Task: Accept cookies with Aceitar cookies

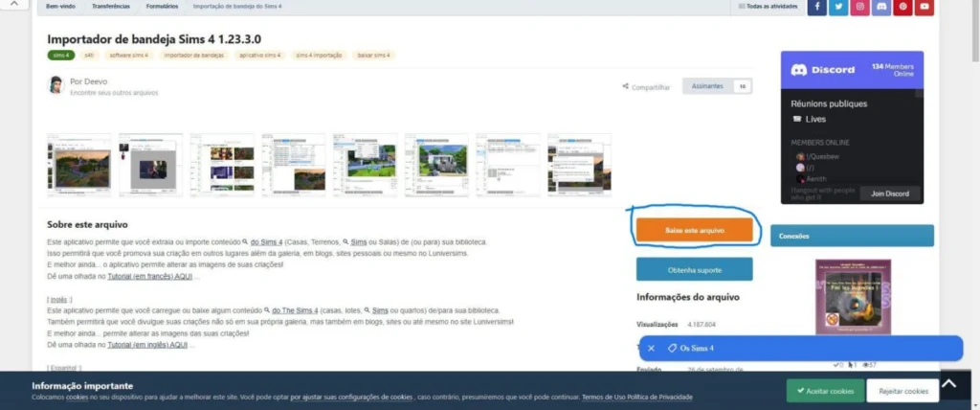Action: pyautogui.click(x=825, y=391)
